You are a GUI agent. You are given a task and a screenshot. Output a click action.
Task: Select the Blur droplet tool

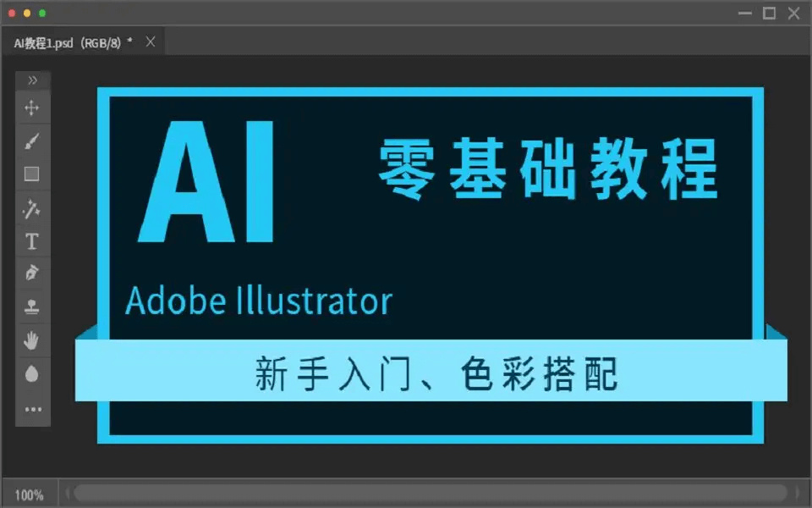[x=32, y=373]
